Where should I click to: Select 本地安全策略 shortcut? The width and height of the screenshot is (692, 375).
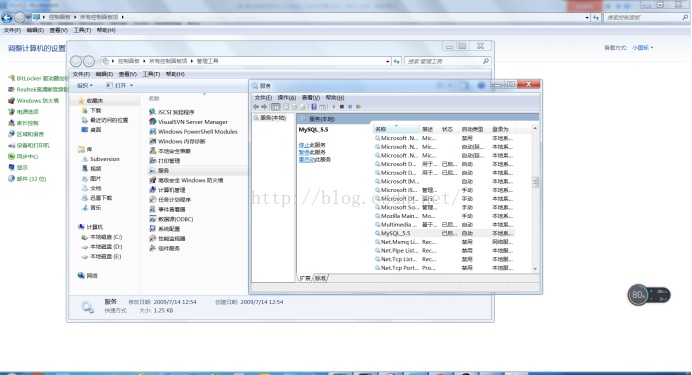click(x=170, y=151)
